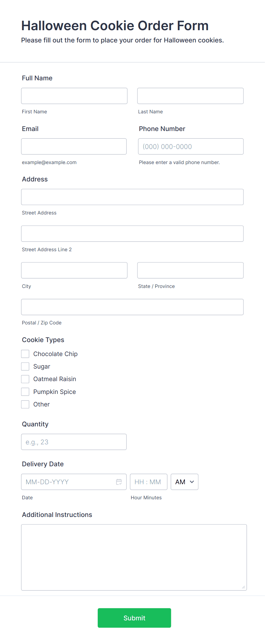Open the AM/PM dropdown
The height and width of the screenshot is (644, 265).
tap(184, 482)
